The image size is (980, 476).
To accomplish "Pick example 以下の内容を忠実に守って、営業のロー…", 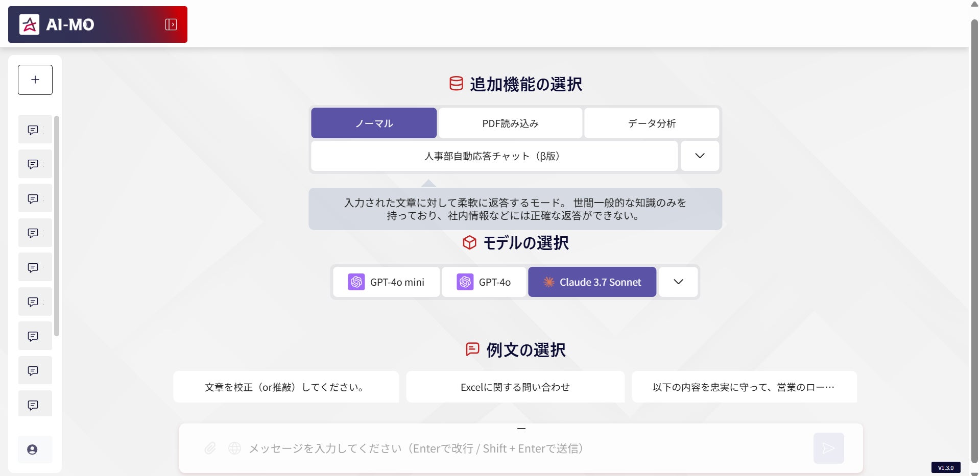I will 744,387.
